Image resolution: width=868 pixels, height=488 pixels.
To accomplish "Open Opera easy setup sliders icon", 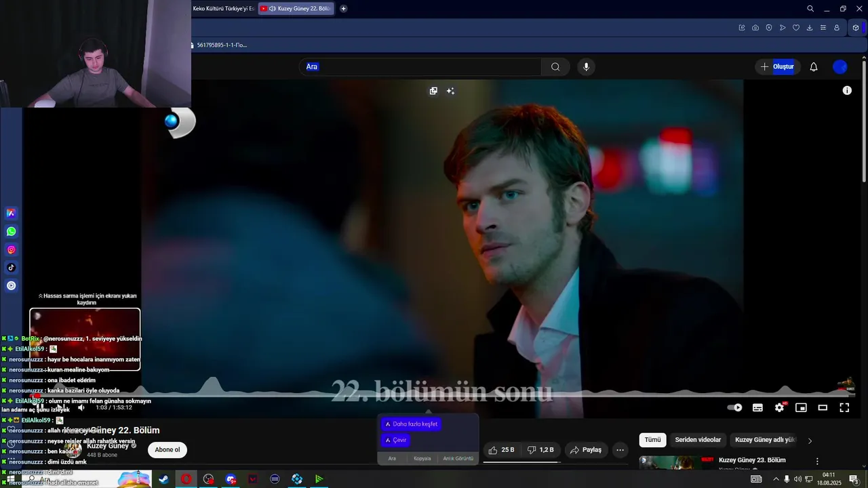I will tap(823, 28).
